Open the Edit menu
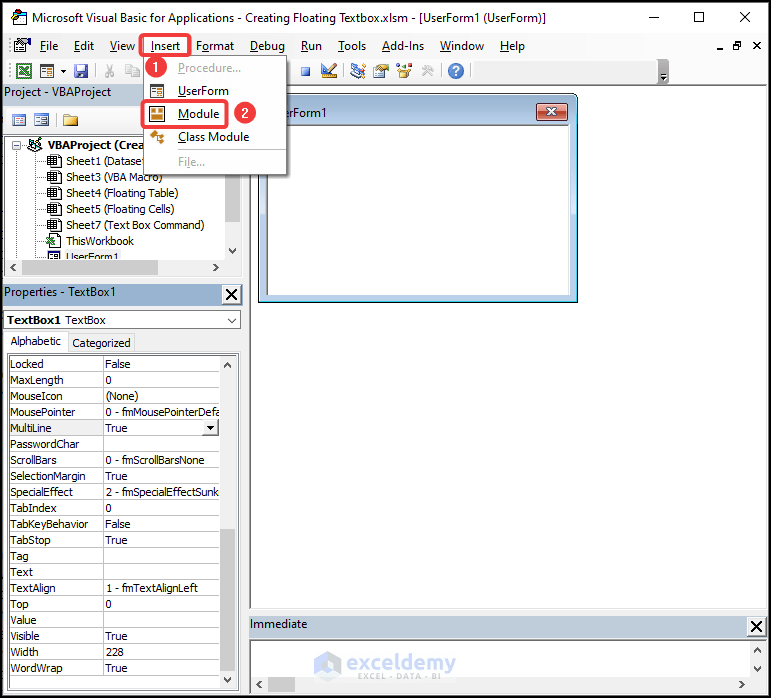This screenshot has width=771, height=698. [84, 46]
